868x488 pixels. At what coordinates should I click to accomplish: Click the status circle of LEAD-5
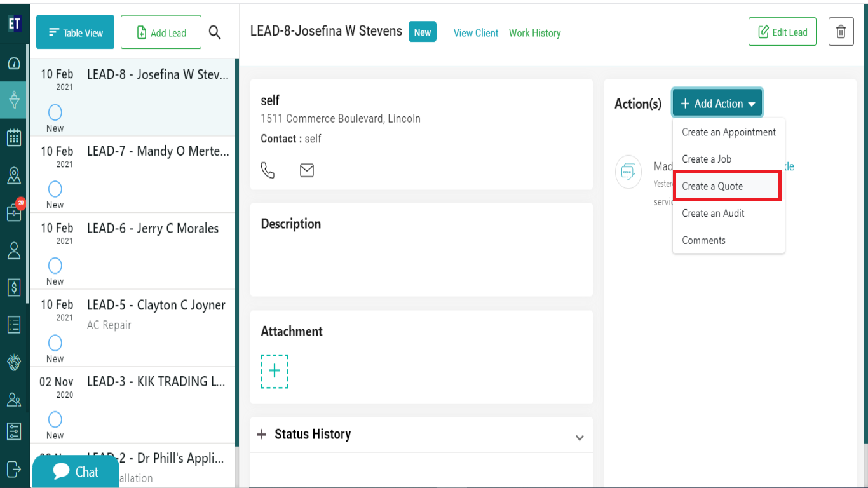click(55, 343)
